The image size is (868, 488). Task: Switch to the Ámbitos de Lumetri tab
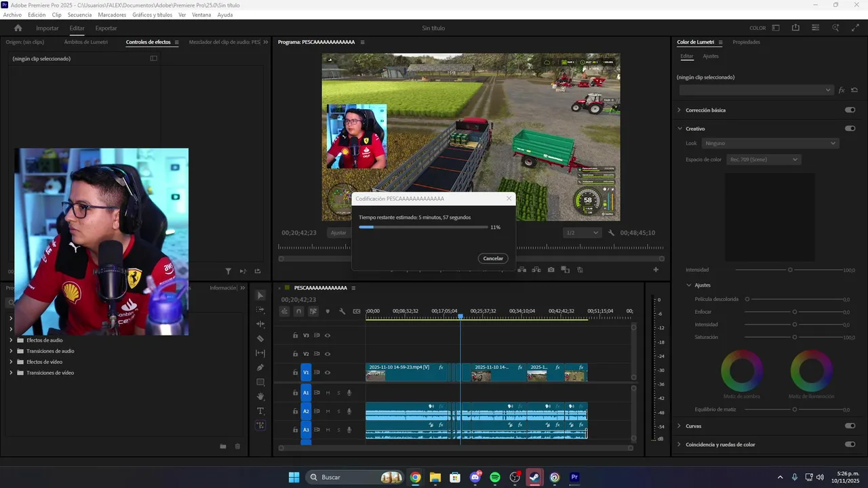86,42
